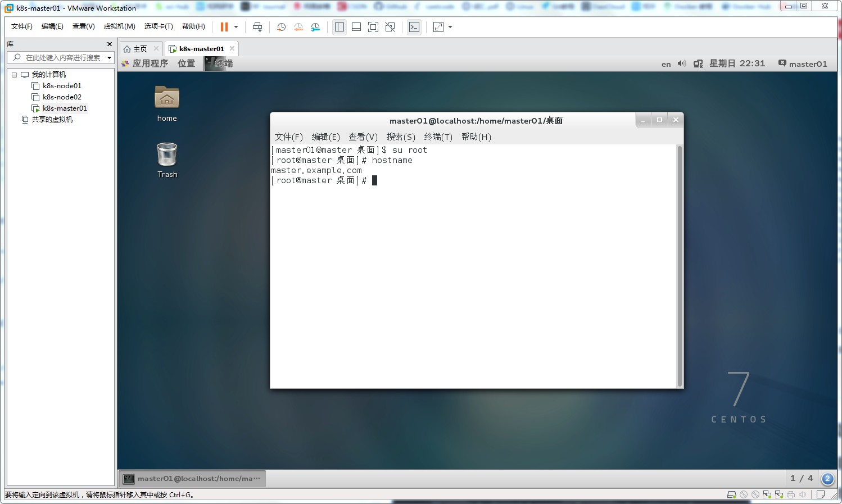Image resolution: width=842 pixels, height=504 pixels.
Task: Open the Snapshot Manager
Action: coord(315,27)
